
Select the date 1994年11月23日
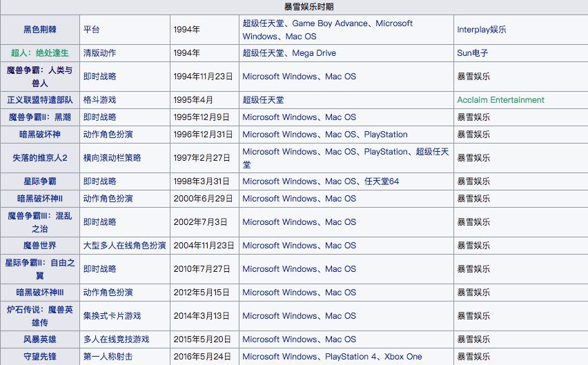click(x=204, y=77)
